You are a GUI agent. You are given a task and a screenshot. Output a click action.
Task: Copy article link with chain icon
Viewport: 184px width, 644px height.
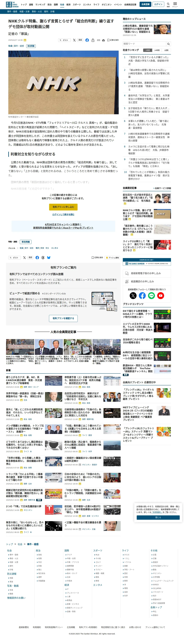point(98,40)
